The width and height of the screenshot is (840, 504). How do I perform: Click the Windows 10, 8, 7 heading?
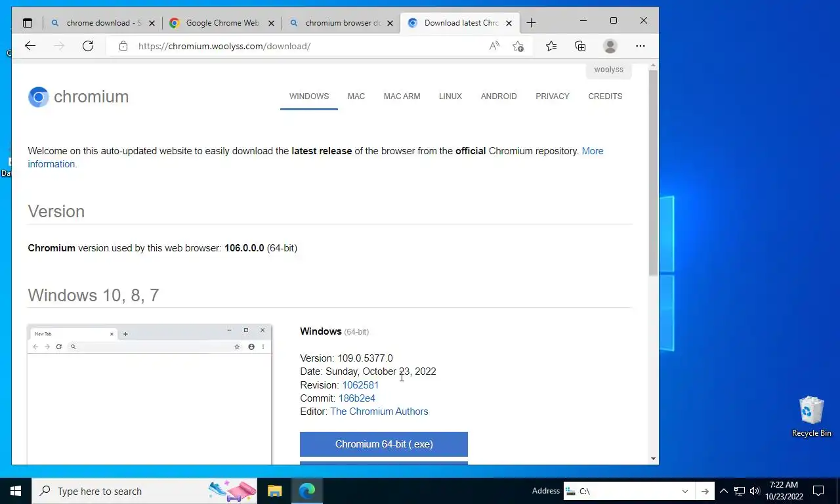point(93,295)
